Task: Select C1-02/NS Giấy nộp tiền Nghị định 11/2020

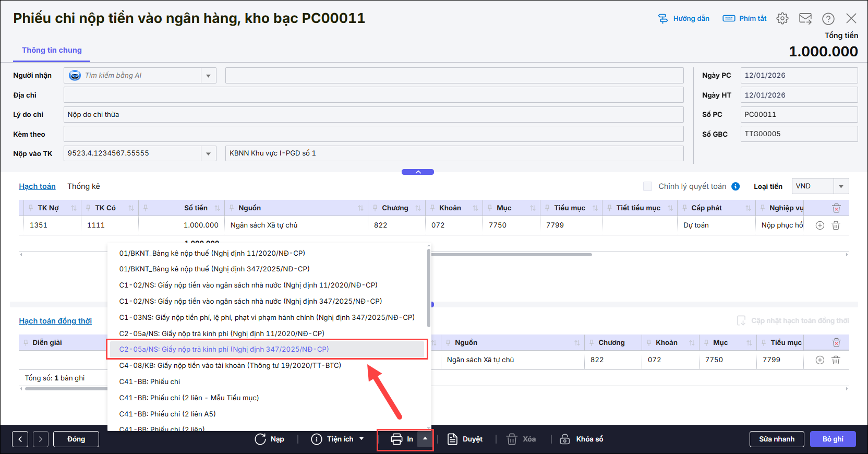Action: point(248,285)
